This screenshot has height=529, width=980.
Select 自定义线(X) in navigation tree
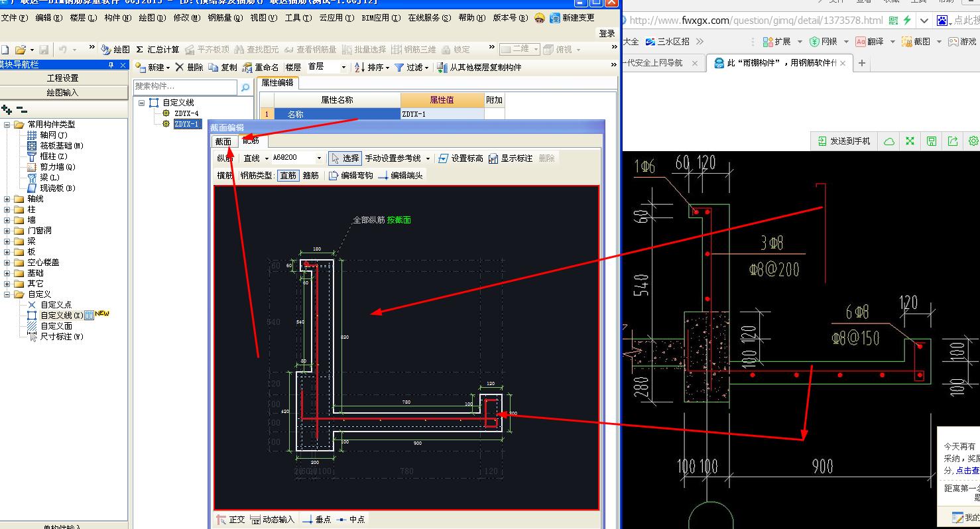click(62, 316)
